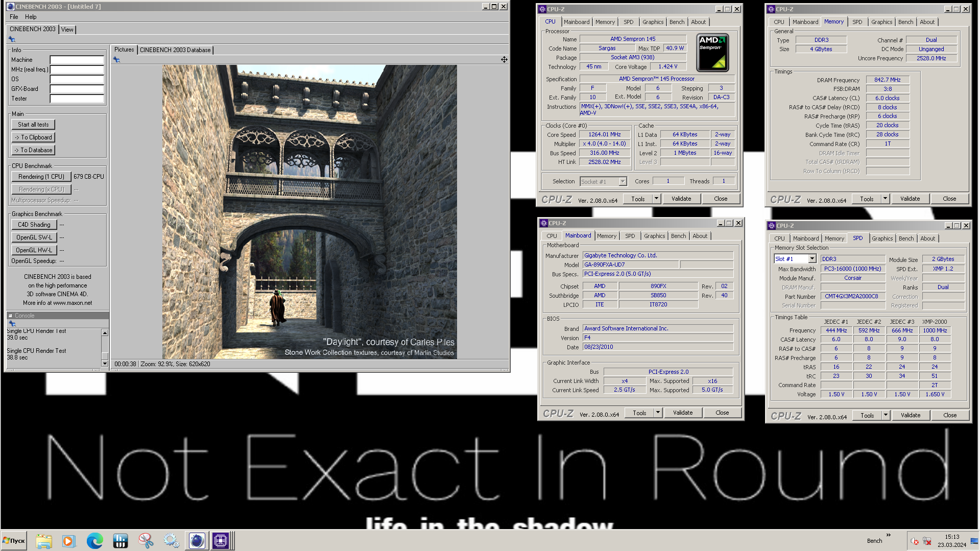
Task: Click the disconnected network tray icon
Action: tap(927, 541)
